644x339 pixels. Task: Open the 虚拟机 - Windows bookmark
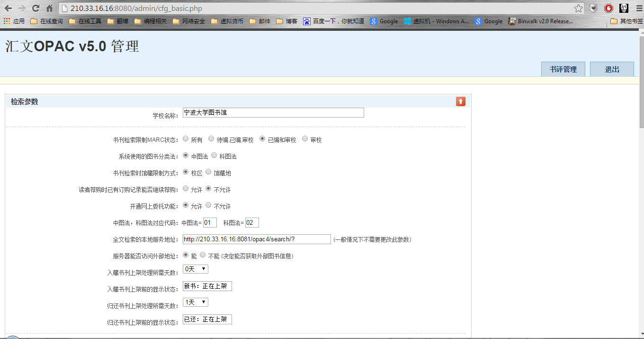[436, 21]
